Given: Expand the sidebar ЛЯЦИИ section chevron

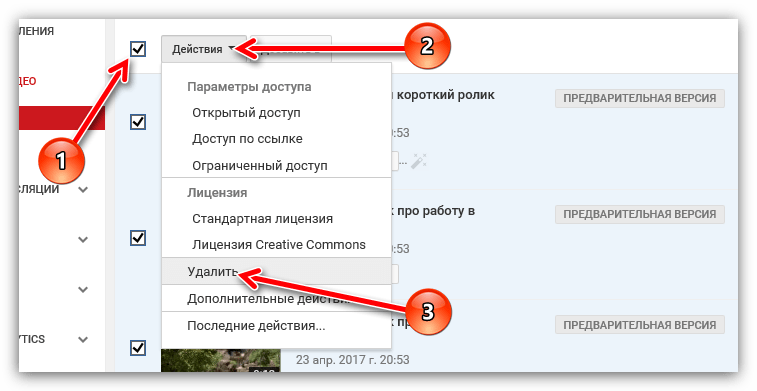Looking at the screenshot, I should [x=83, y=189].
